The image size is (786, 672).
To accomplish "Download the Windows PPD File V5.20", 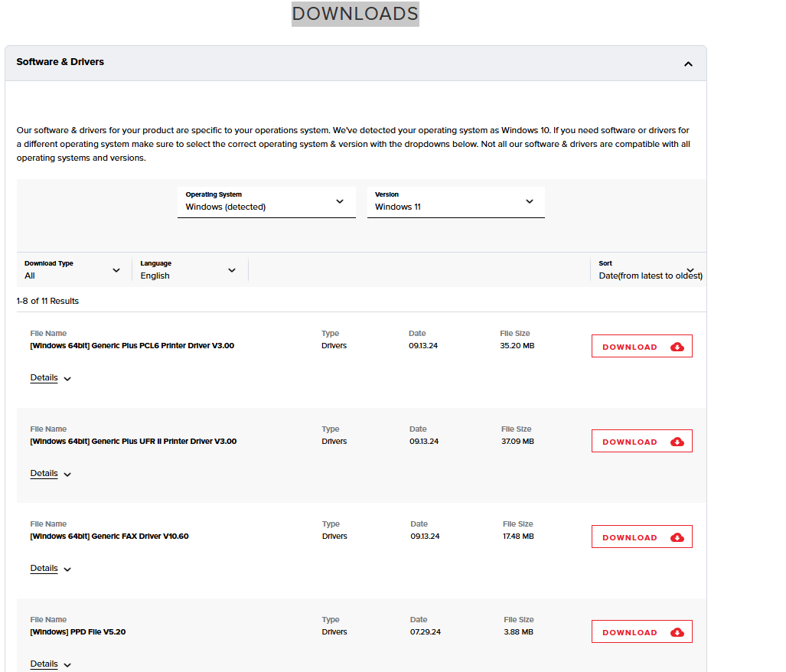I will coord(641,631).
